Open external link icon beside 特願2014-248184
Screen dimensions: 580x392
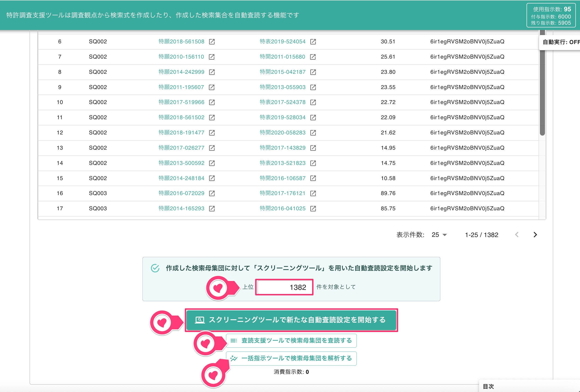coord(212,178)
